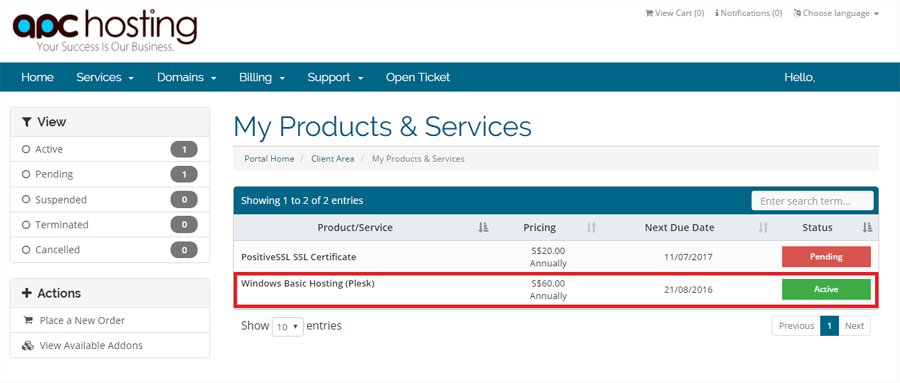
Task: Follow the Portal Home breadcrumb
Action: coord(269,158)
